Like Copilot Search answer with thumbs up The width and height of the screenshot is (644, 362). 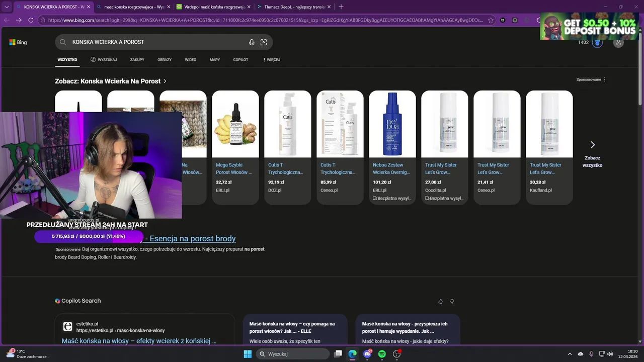[440, 301]
